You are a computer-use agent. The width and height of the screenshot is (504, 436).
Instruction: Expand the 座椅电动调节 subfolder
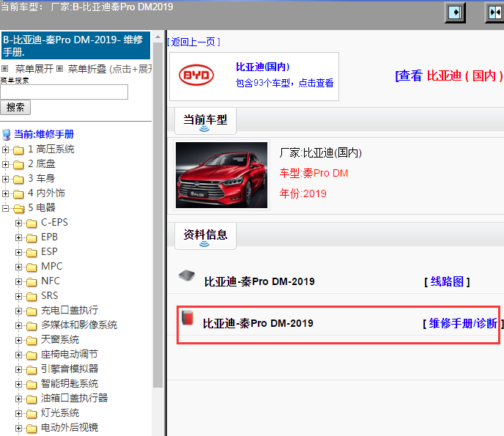coord(18,355)
